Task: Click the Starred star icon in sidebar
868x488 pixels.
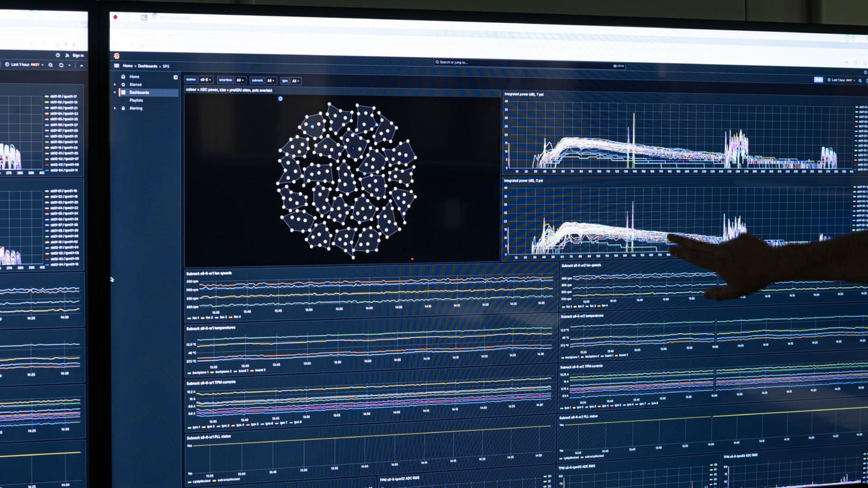Action: pos(123,84)
